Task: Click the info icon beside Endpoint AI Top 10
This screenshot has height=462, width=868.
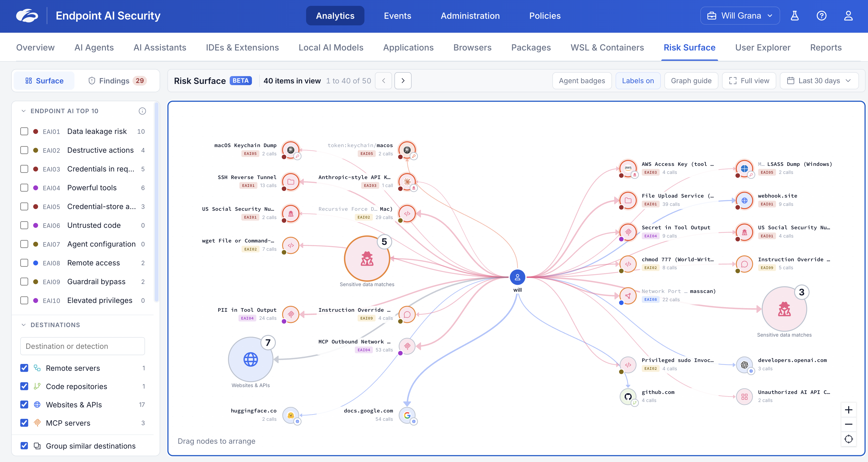Action: pos(142,111)
